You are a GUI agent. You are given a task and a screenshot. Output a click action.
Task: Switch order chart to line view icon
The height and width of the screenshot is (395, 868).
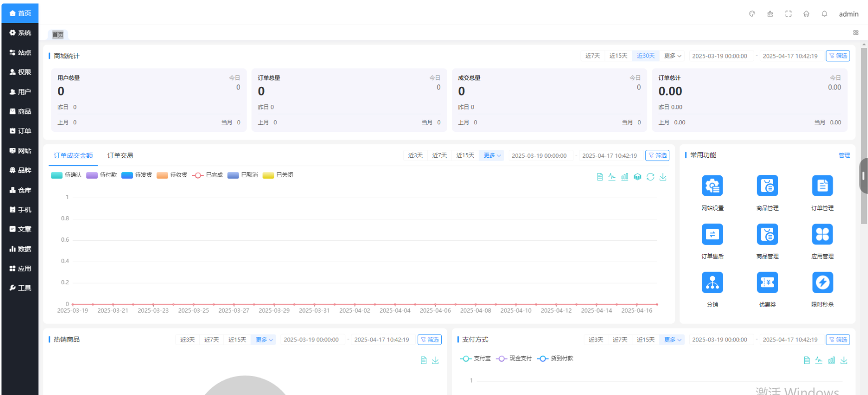[x=612, y=177]
